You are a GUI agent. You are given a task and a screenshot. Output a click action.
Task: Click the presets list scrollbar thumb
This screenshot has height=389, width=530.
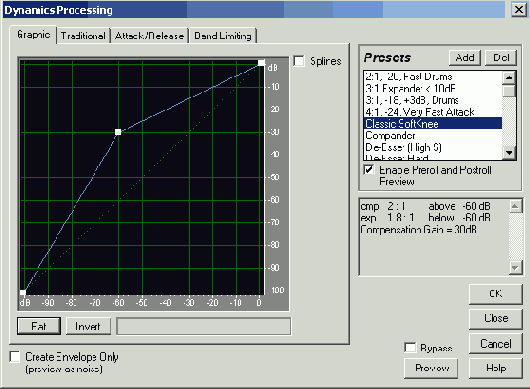509,91
